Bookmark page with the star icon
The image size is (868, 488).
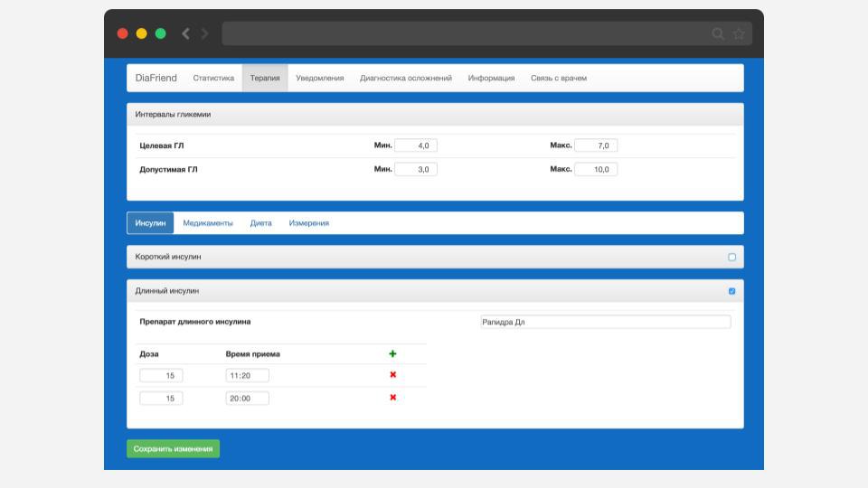[739, 33]
